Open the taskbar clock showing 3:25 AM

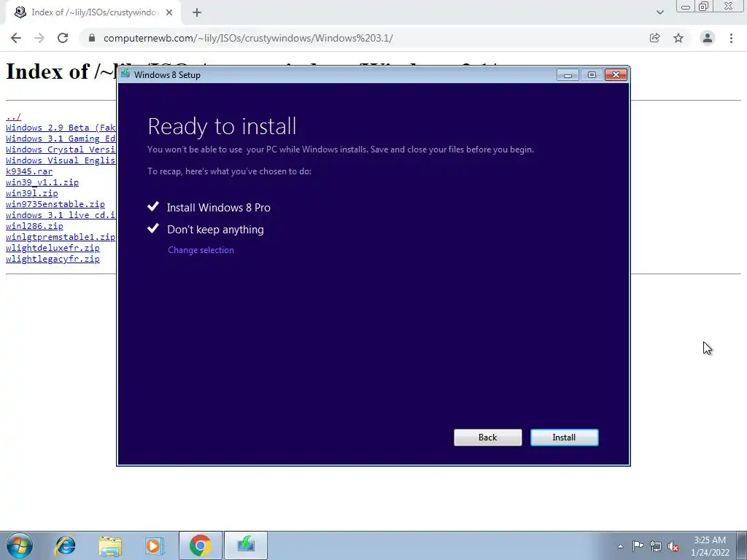(x=710, y=546)
